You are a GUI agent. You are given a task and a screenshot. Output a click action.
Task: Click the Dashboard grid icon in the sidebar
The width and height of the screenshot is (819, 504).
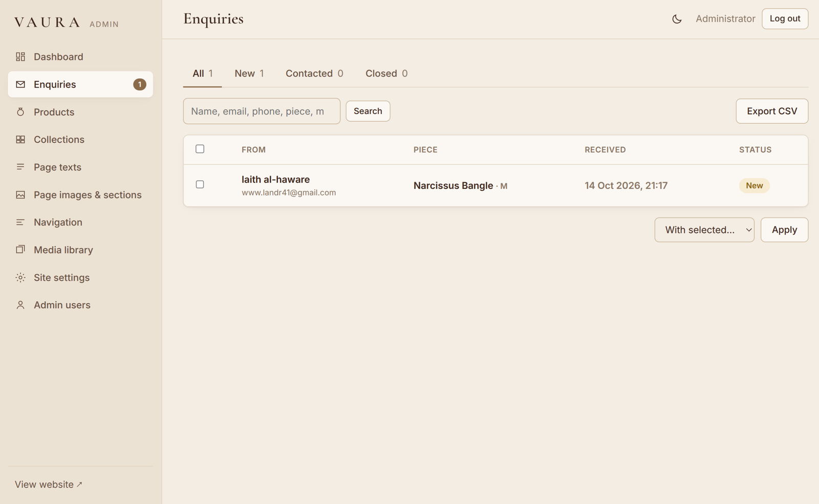(x=20, y=57)
